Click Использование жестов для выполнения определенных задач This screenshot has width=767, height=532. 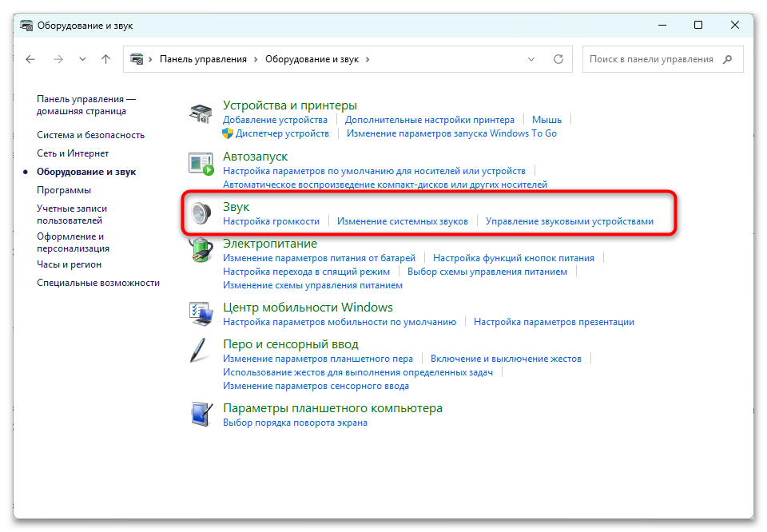(358, 372)
